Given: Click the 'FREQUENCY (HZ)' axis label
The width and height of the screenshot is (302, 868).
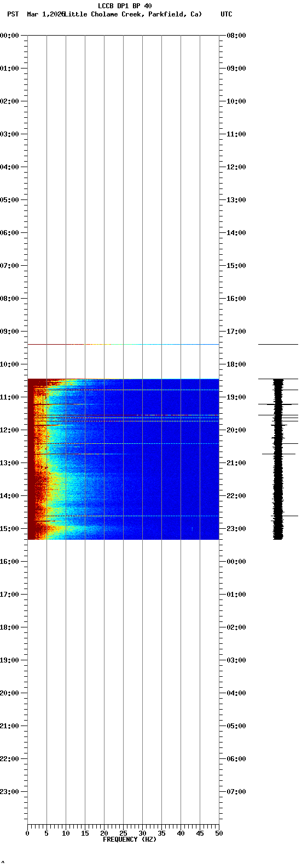Looking at the screenshot, I should pyautogui.click(x=130, y=840).
